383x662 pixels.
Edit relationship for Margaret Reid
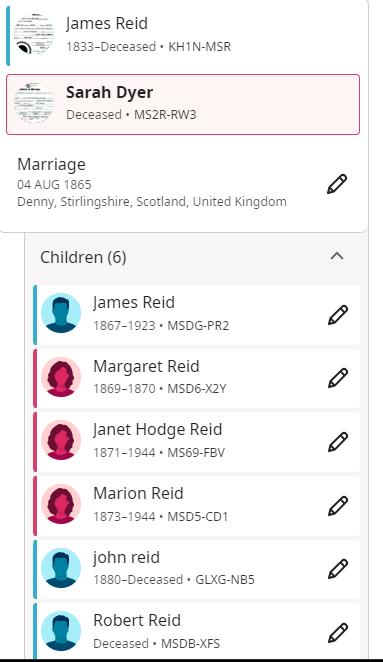pyautogui.click(x=338, y=378)
